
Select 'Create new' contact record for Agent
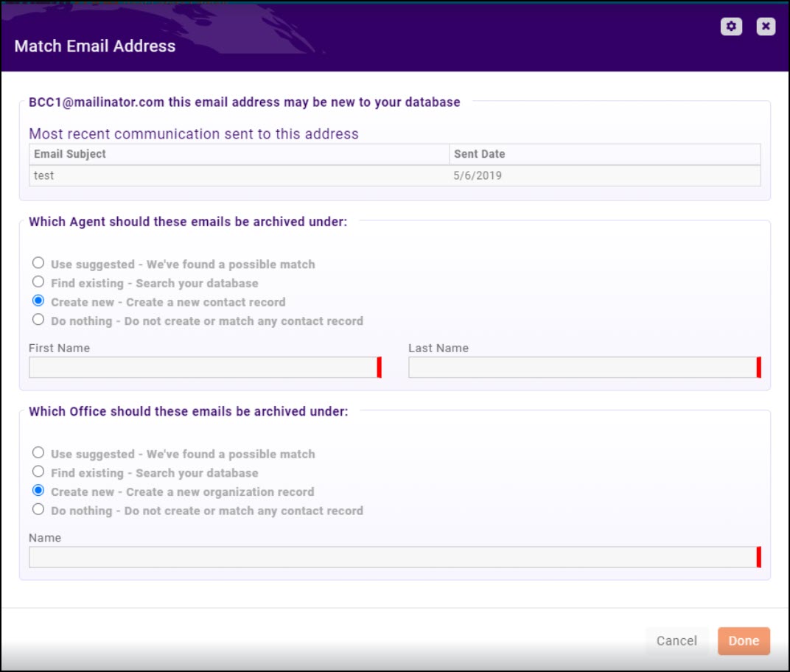(38, 300)
